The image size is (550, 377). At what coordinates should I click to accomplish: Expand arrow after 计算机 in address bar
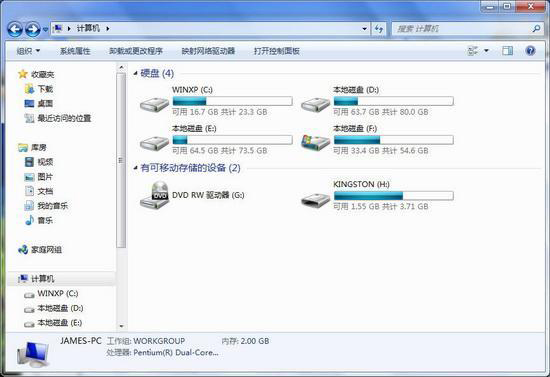[x=108, y=29]
